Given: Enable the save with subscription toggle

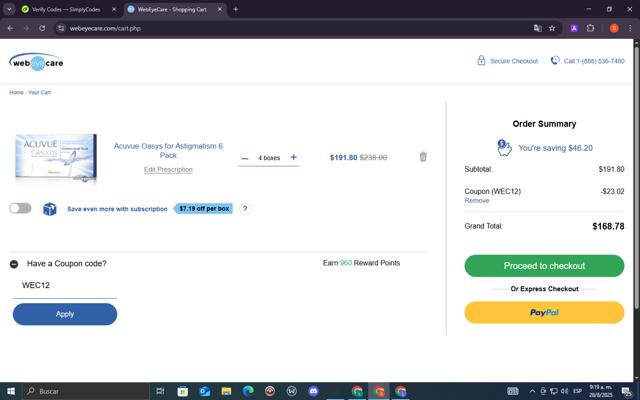Looking at the screenshot, I should coord(20,208).
